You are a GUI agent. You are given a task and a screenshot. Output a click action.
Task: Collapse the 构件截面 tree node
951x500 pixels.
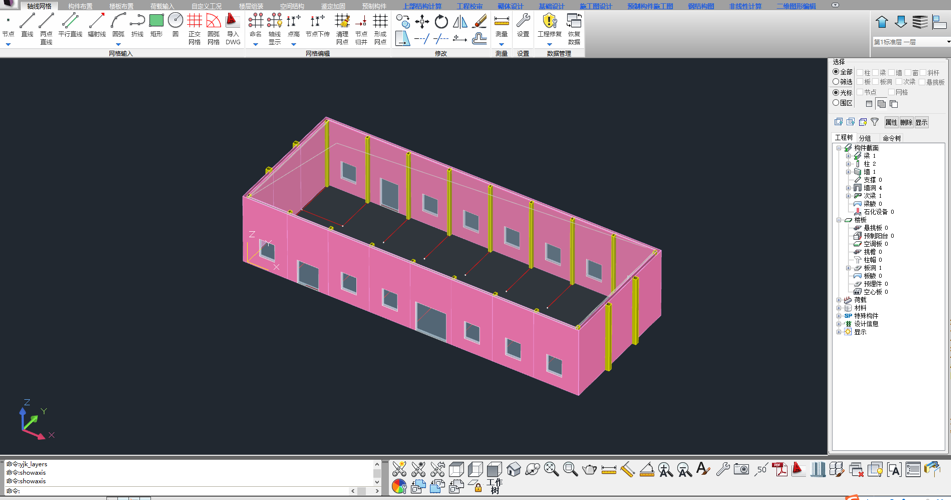point(839,148)
